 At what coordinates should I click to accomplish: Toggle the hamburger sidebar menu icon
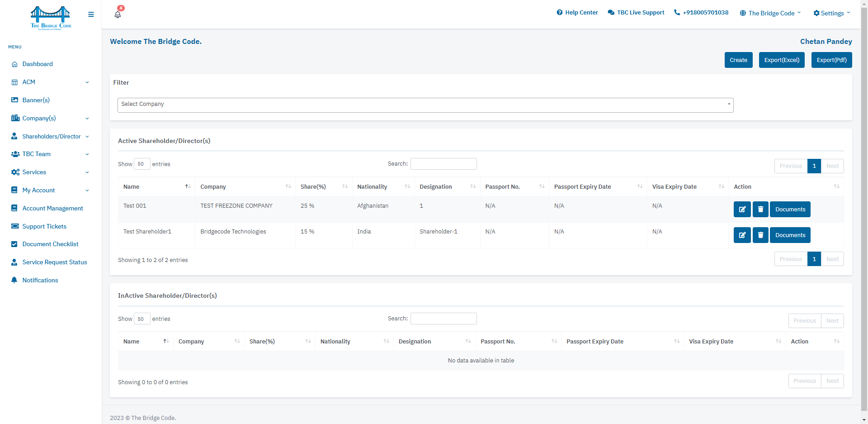[x=91, y=14]
